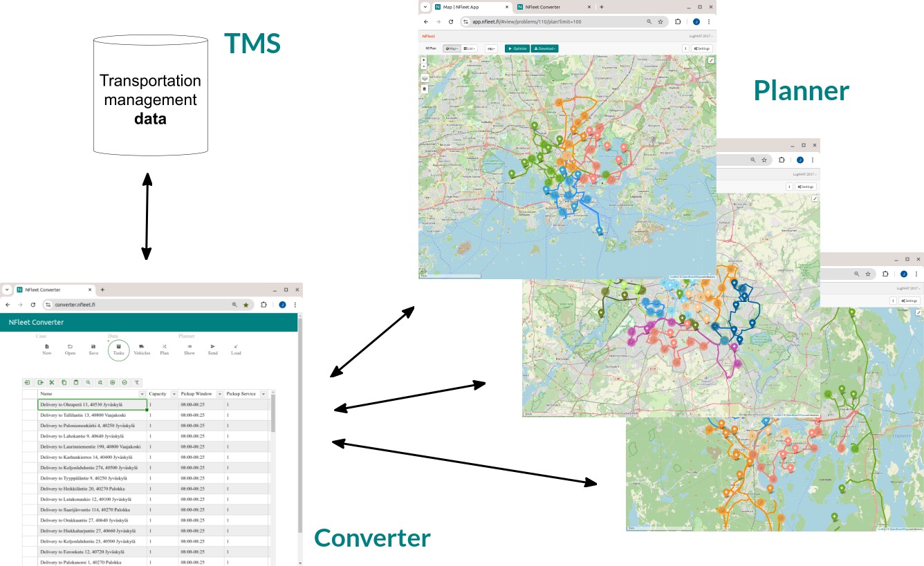Reload the NFleet Converter browser page

tap(33, 305)
